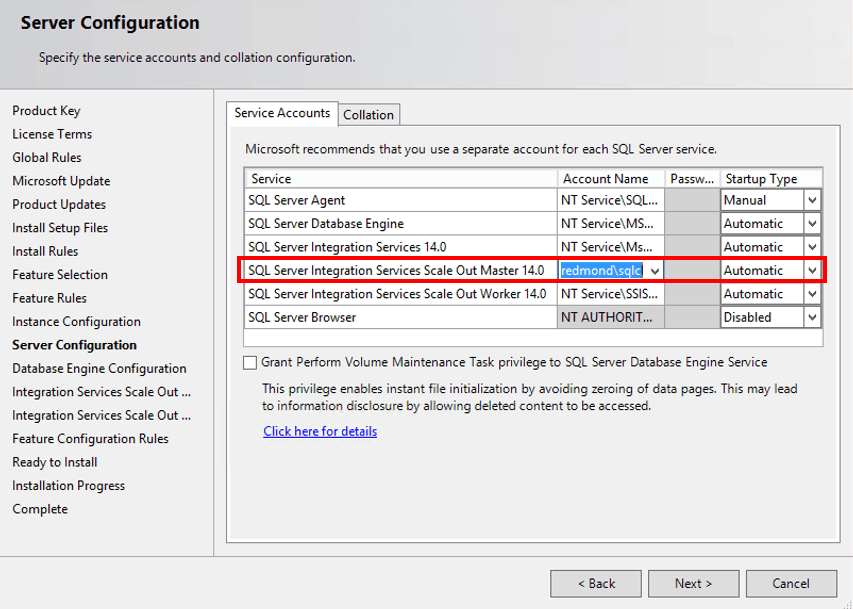Screen dimensions: 853x609
Task: Select Integration Services 14.0 account name cell
Action: [610, 247]
